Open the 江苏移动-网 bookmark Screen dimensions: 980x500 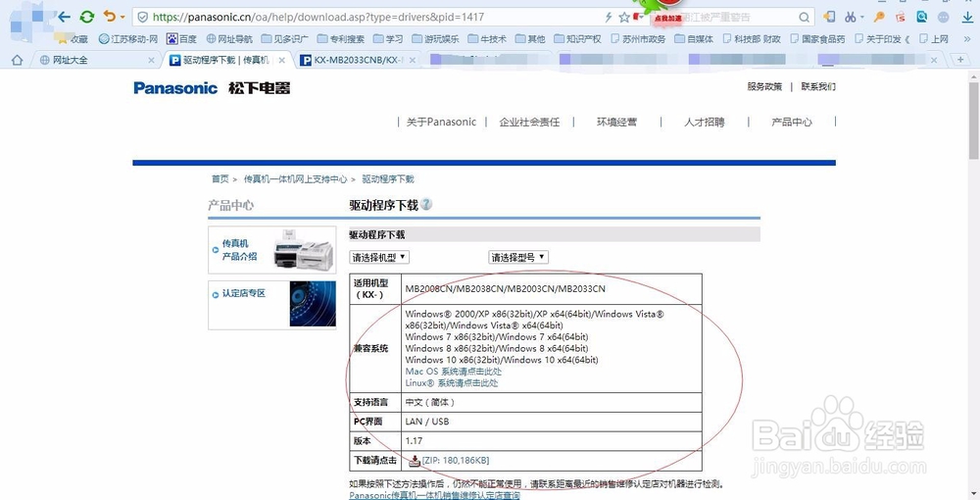pyautogui.click(x=128, y=39)
